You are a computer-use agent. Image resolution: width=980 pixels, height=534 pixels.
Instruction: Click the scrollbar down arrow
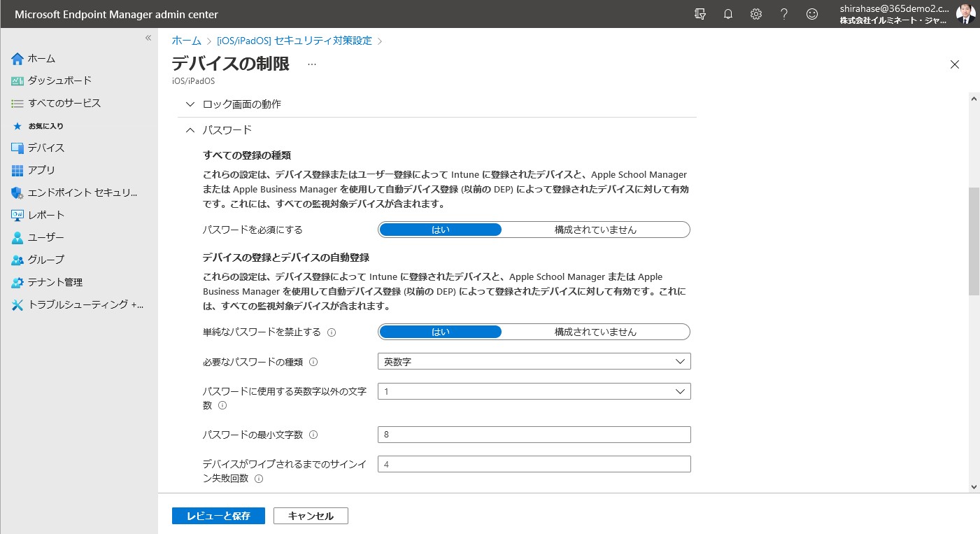tap(974, 487)
